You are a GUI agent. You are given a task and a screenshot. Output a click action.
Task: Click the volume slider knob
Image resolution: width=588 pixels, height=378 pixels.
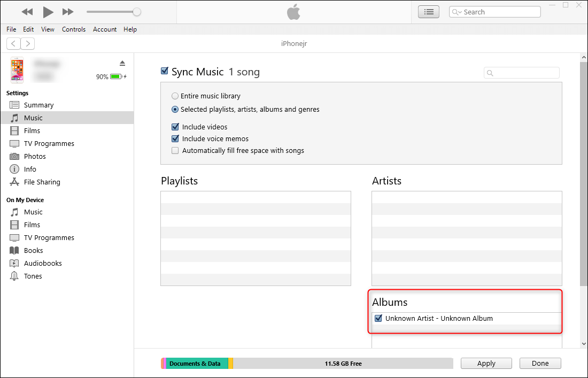137,12
